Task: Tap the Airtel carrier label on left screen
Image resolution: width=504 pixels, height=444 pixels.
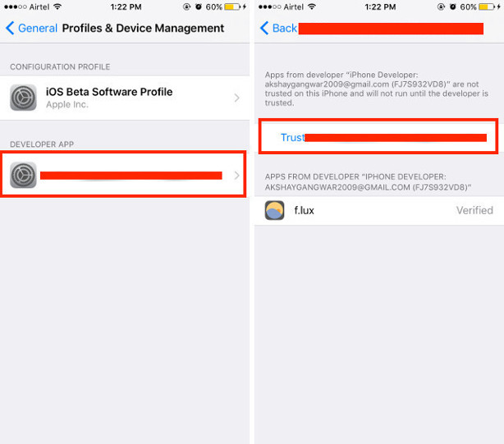Action: tap(39, 7)
